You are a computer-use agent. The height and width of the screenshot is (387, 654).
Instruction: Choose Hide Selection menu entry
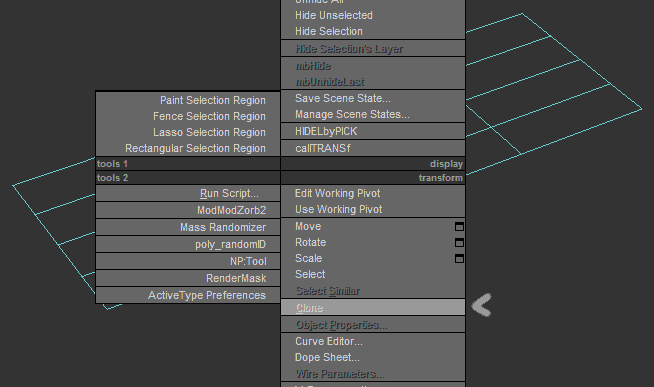tap(373, 31)
